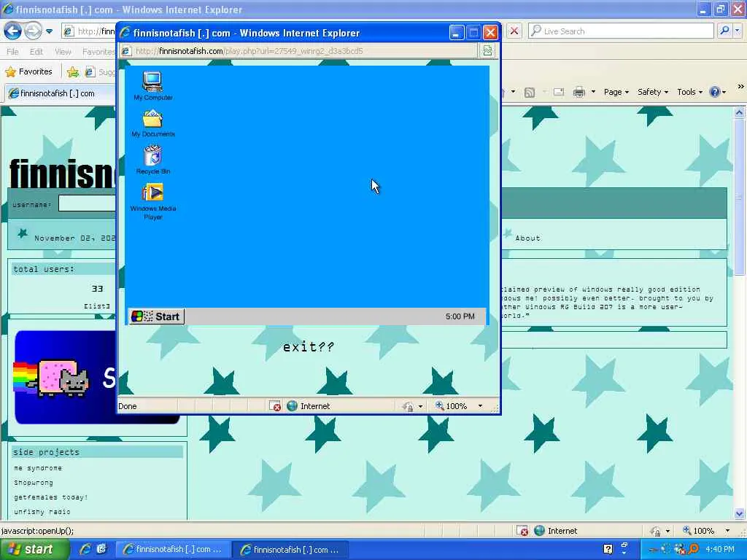Open the Safety menu dropdown

653,93
